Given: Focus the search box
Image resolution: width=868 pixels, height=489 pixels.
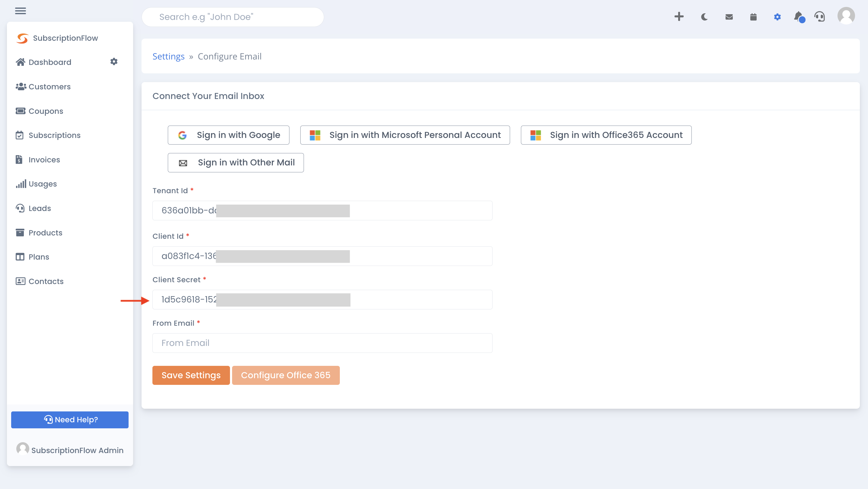Looking at the screenshot, I should point(233,17).
